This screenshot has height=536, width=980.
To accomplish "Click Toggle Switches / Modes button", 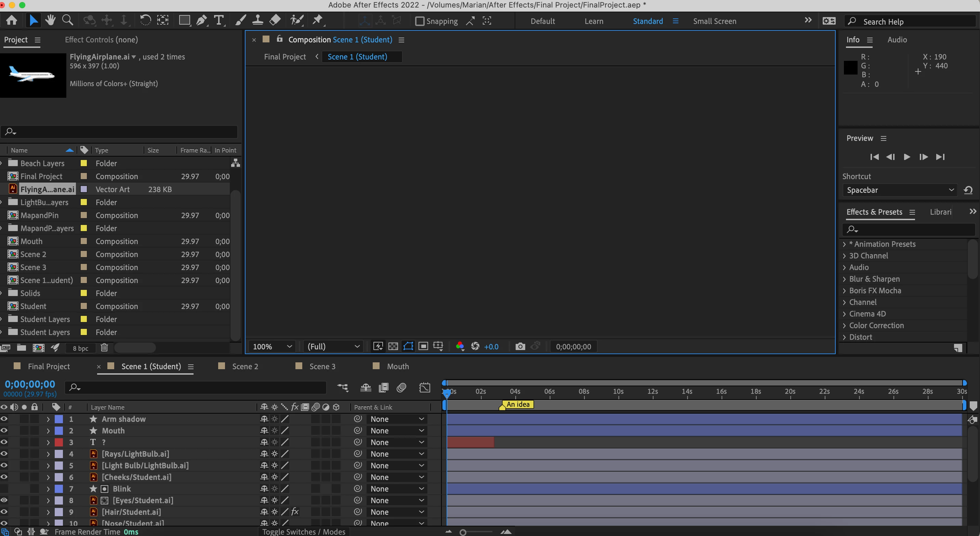I will click(303, 532).
